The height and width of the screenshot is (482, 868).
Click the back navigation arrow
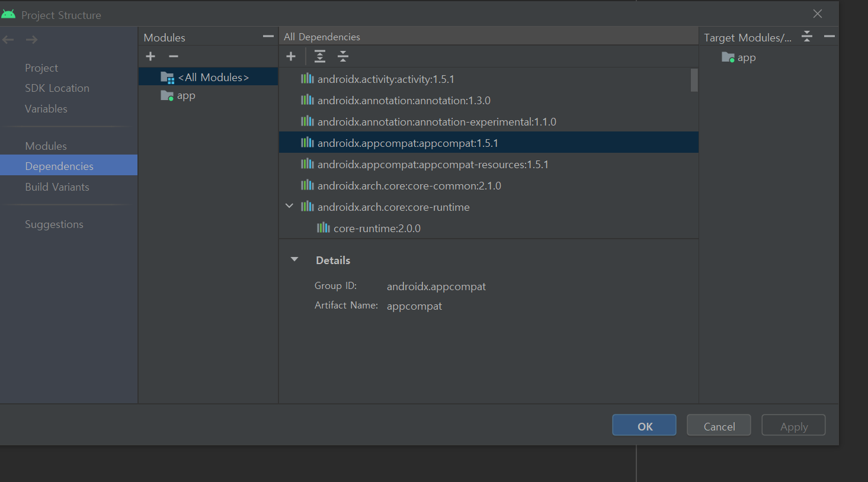point(8,40)
